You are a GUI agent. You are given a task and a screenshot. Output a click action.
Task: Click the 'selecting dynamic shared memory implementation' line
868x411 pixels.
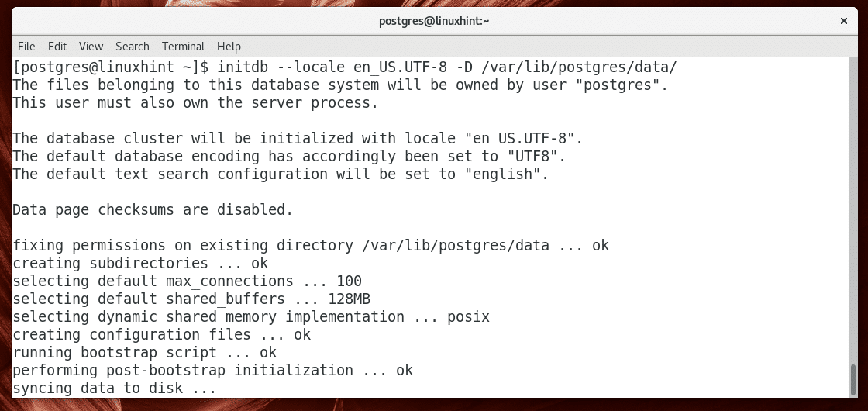click(251, 317)
